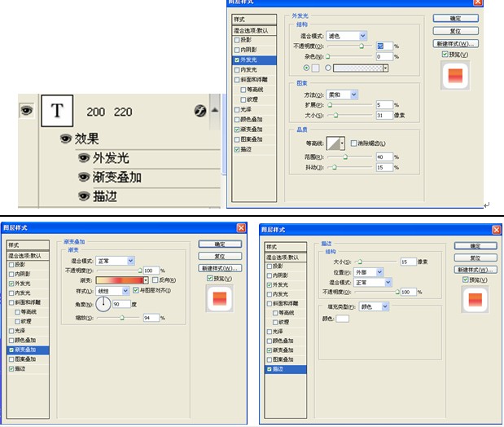
Task: Click the layer effects fx icon
Action: (x=199, y=111)
